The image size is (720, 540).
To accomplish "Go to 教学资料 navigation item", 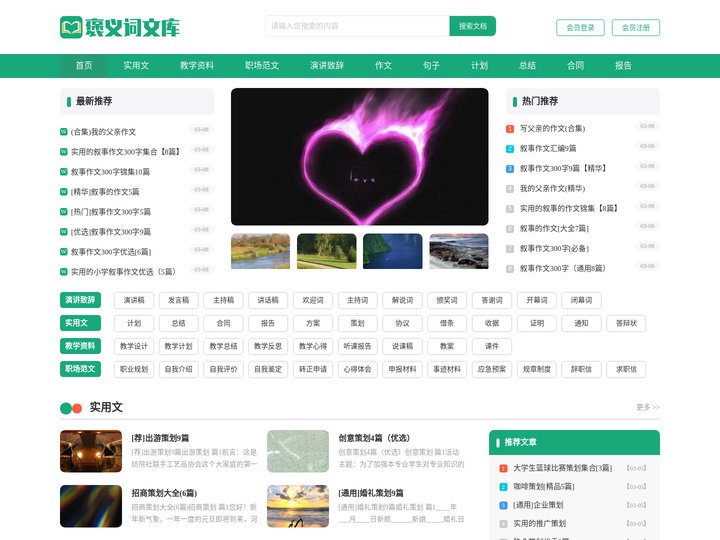I will 197,66.
